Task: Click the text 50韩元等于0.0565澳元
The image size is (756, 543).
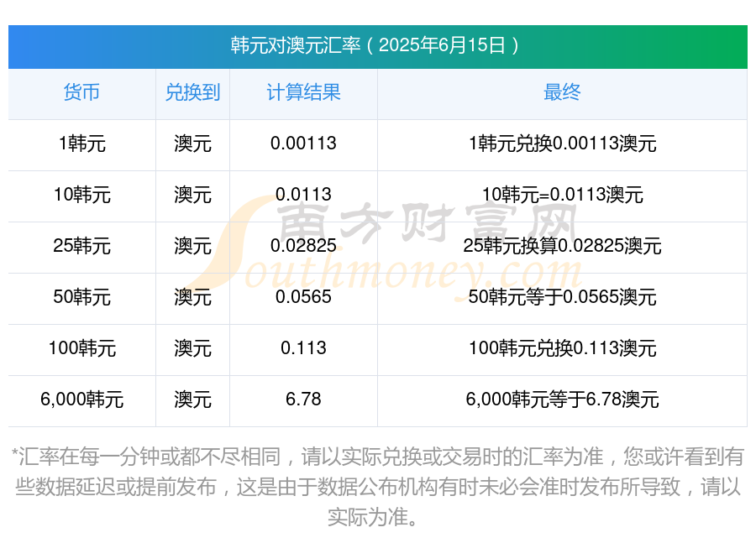Action: point(562,297)
